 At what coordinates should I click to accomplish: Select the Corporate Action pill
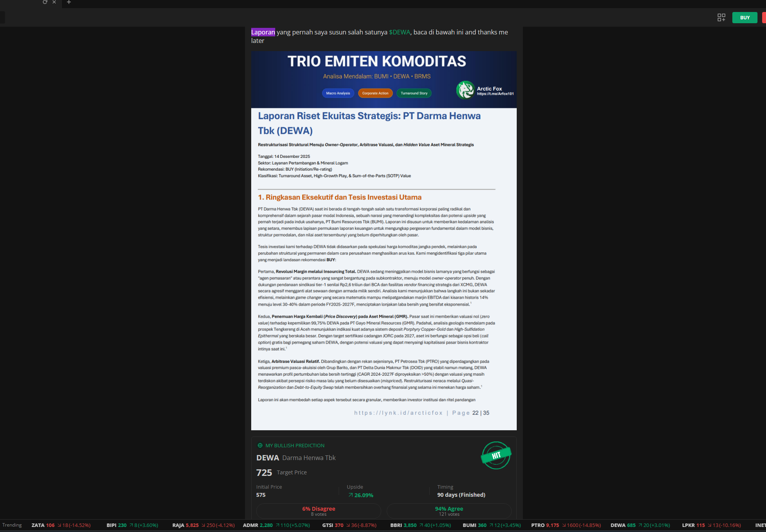[x=375, y=93]
